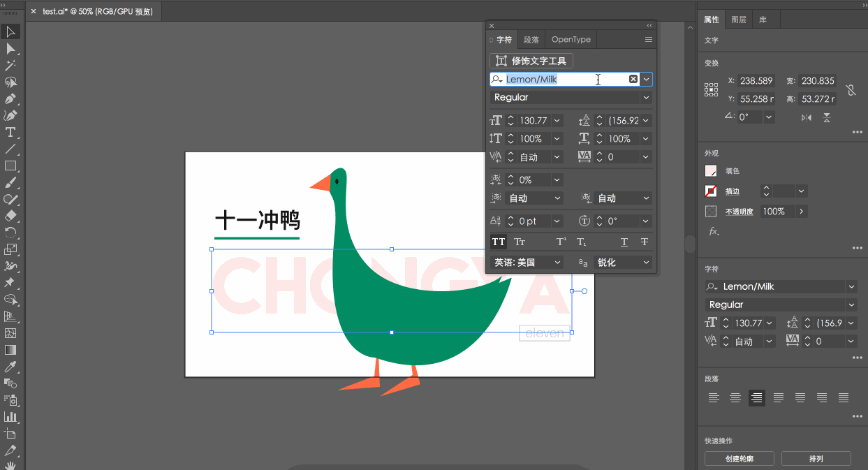Open font family dropdown in floating Character panel
Screen dimensions: 868x470
coord(647,79)
